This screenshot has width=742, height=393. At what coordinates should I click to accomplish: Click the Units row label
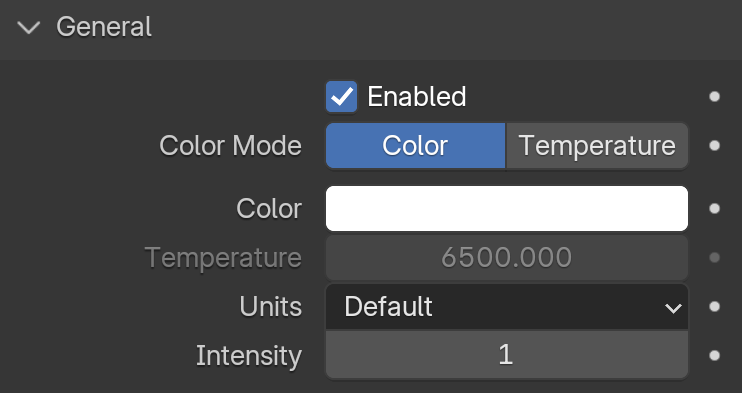coord(271,307)
